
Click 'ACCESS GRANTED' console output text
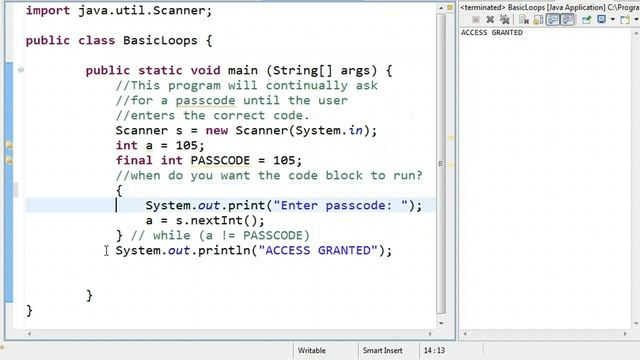click(x=492, y=33)
